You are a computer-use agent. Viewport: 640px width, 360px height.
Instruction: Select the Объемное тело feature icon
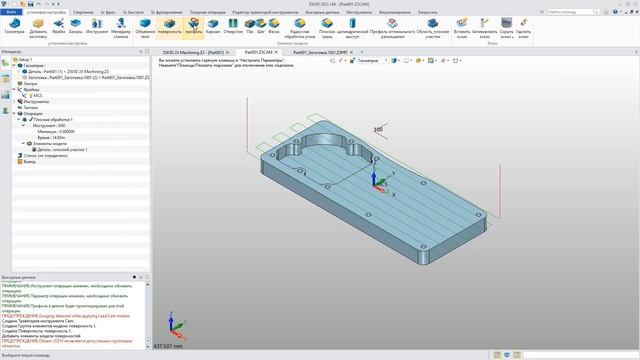(145, 29)
